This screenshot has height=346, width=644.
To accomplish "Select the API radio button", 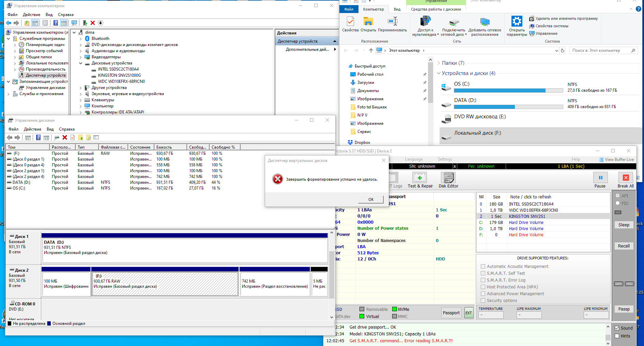I will 618,196.
